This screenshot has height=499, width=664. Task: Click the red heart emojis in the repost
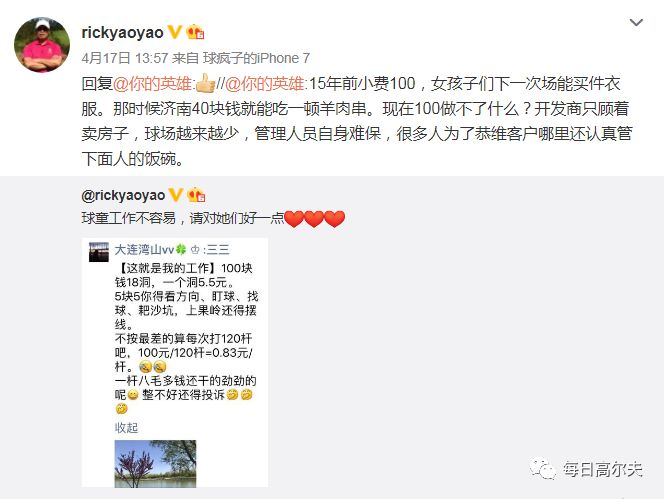coord(314,219)
